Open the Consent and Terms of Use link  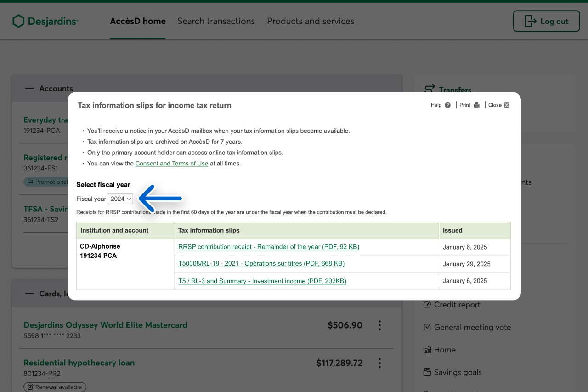pos(171,164)
